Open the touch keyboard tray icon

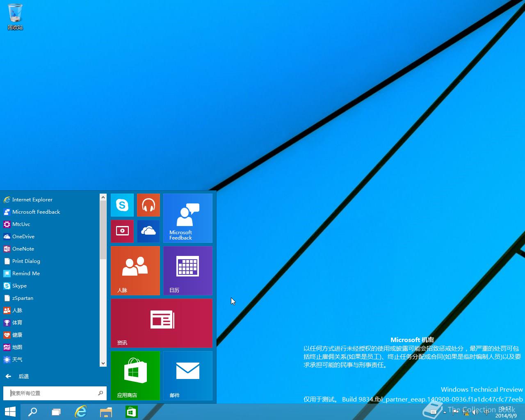(x=433, y=412)
